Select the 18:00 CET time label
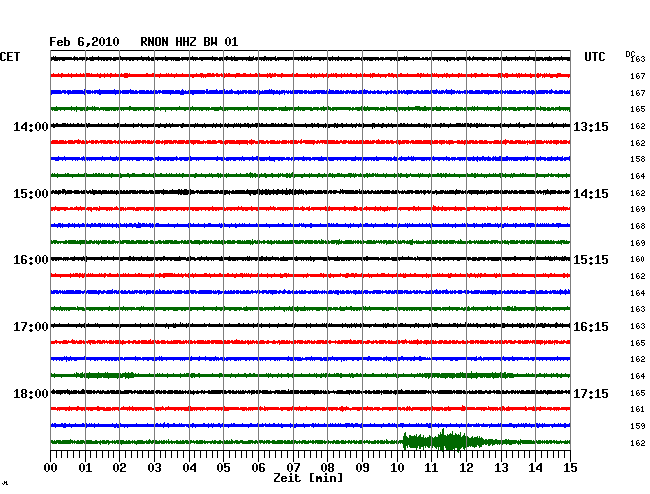This screenshot has height=494, width=650. click(31, 393)
